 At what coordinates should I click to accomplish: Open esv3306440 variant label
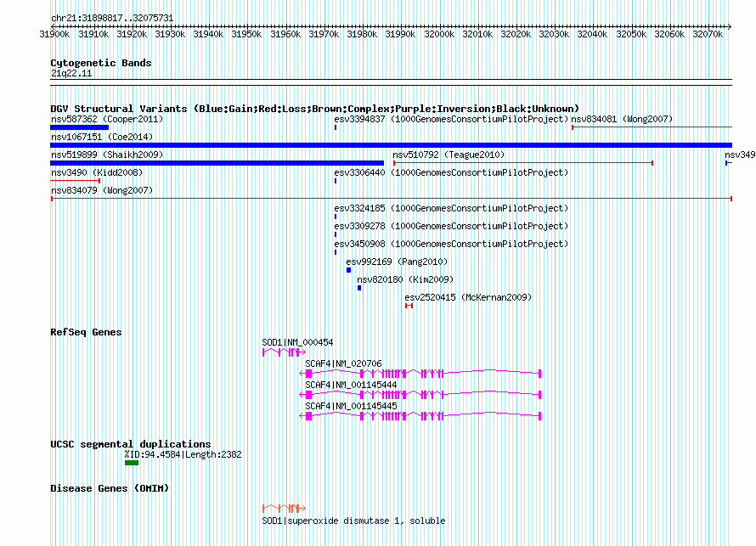point(451,172)
